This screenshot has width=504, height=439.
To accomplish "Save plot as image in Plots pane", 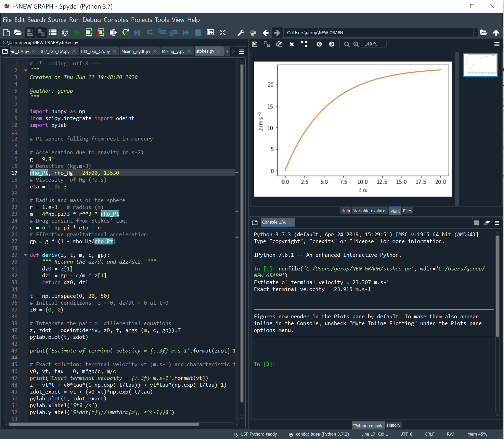I will (255, 44).
